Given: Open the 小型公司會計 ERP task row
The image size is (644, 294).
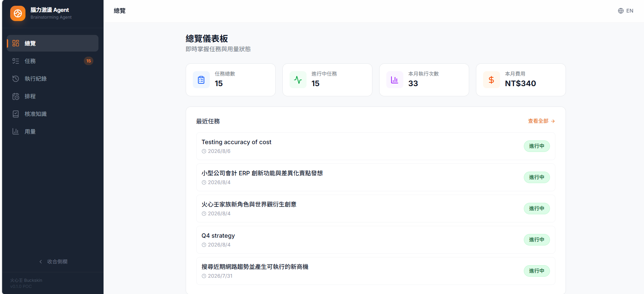Looking at the screenshot, I should (x=375, y=177).
